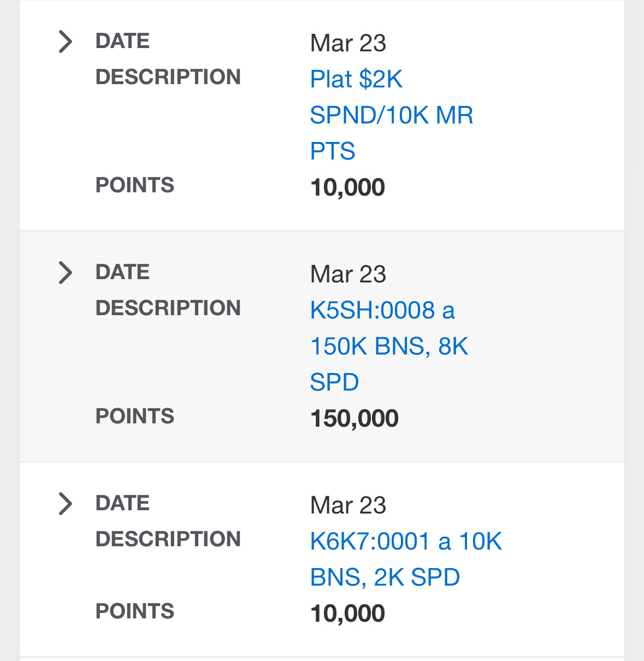
Task: Click the Mar 23 date of the K5SH row
Action: tap(348, 274)
